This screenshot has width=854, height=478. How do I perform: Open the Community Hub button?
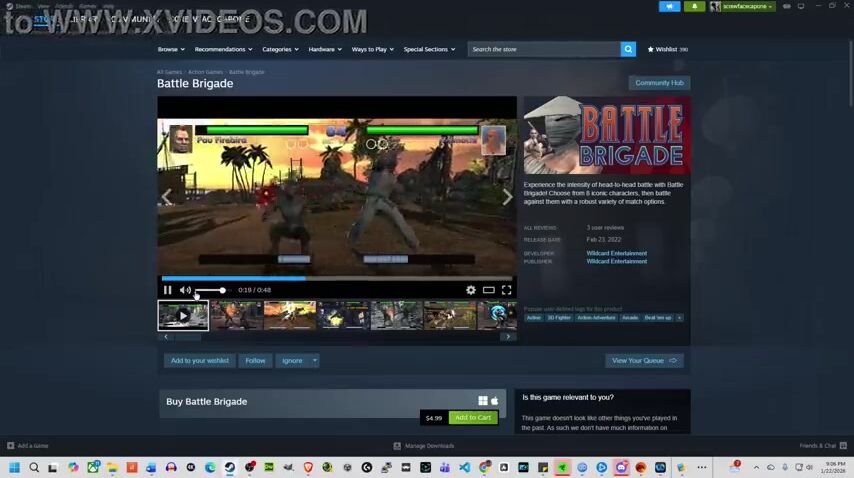coord(659,83)
